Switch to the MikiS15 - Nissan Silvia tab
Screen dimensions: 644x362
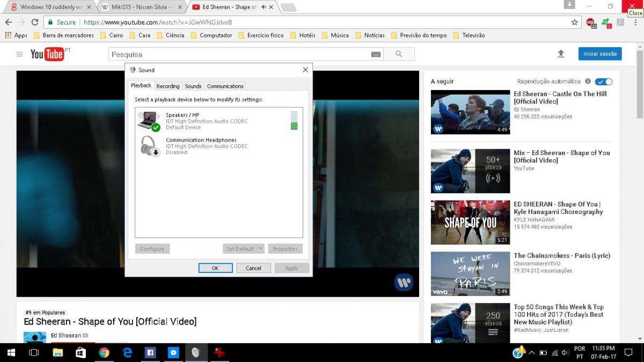tap(142, 7)
